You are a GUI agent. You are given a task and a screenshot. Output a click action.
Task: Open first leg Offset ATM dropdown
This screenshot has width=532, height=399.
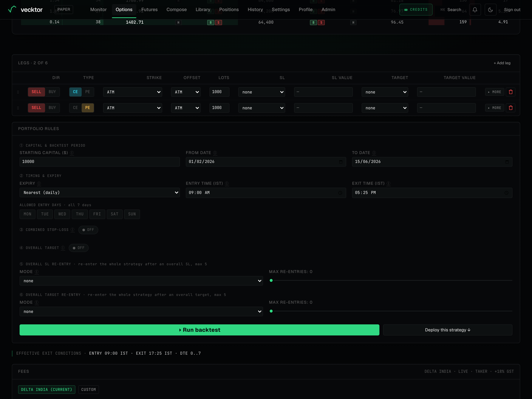pos(186,92)
